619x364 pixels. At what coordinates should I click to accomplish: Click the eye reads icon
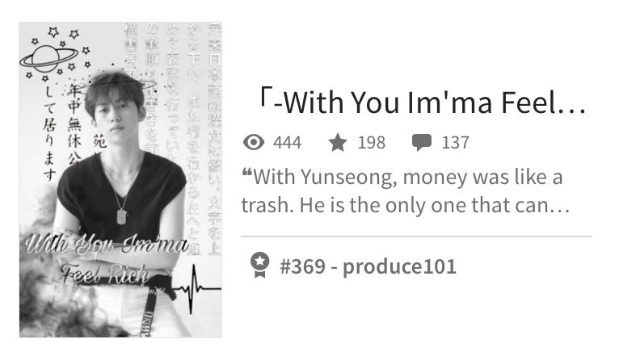click(x=254, y=142)
